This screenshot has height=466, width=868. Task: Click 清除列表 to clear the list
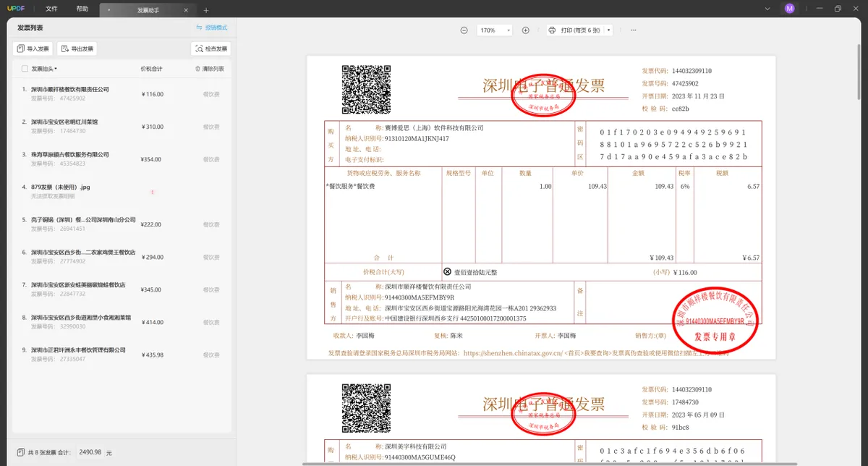pyautogui.click(x=210, y=69)
